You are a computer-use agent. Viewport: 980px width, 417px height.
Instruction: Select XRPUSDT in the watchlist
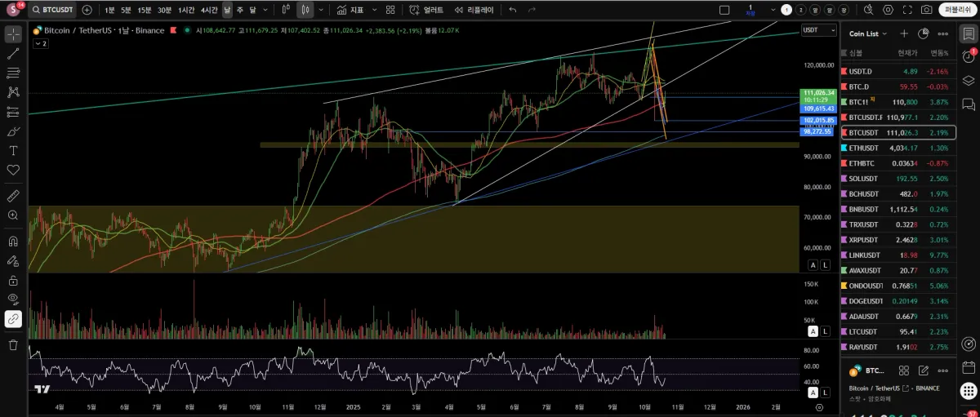click(898, 240)
